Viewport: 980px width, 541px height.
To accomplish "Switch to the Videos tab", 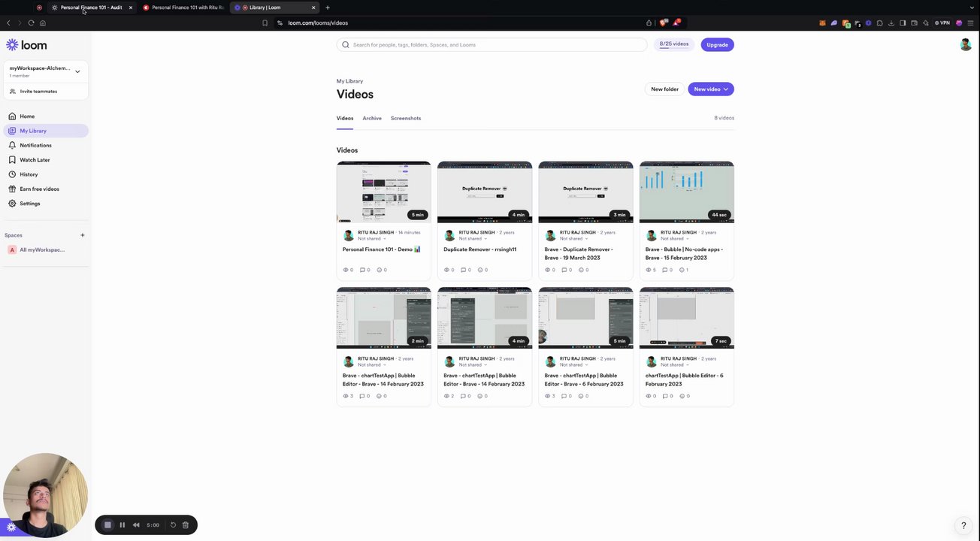I will tap(345, 118).
